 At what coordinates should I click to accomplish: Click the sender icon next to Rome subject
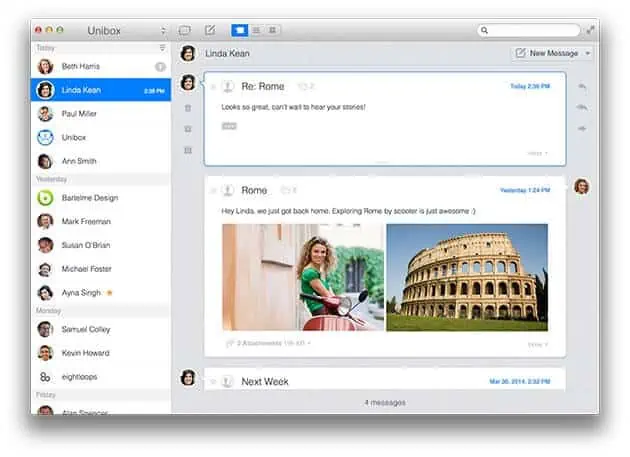click(228, 190)
